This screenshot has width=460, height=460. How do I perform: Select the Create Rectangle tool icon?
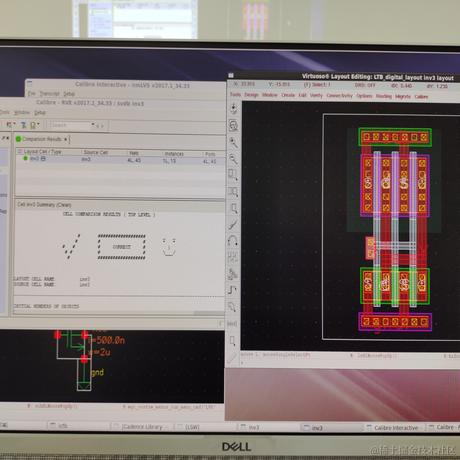click(x=232, y=340)
